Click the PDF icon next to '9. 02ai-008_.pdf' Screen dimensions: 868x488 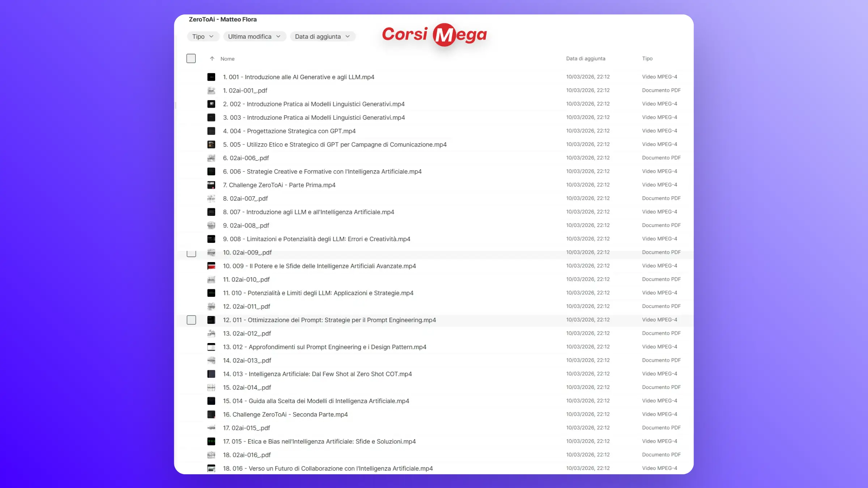pos(211,226)
